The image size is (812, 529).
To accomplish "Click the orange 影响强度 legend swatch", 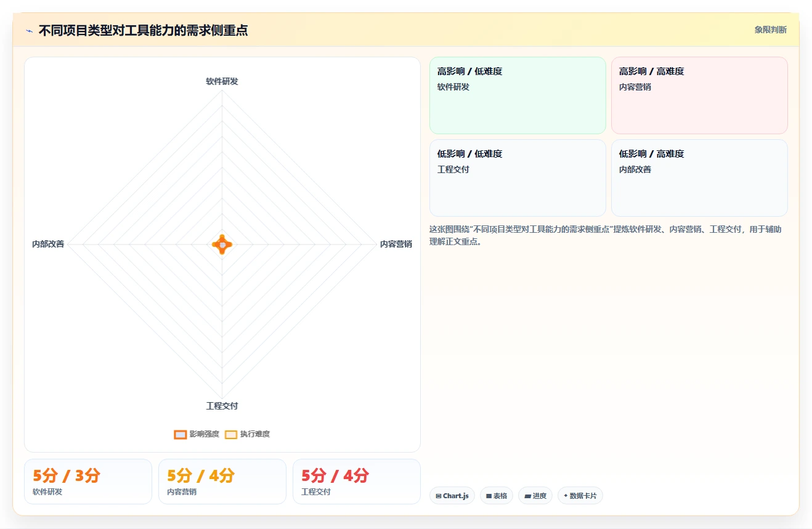I will (x=180, y=434).
